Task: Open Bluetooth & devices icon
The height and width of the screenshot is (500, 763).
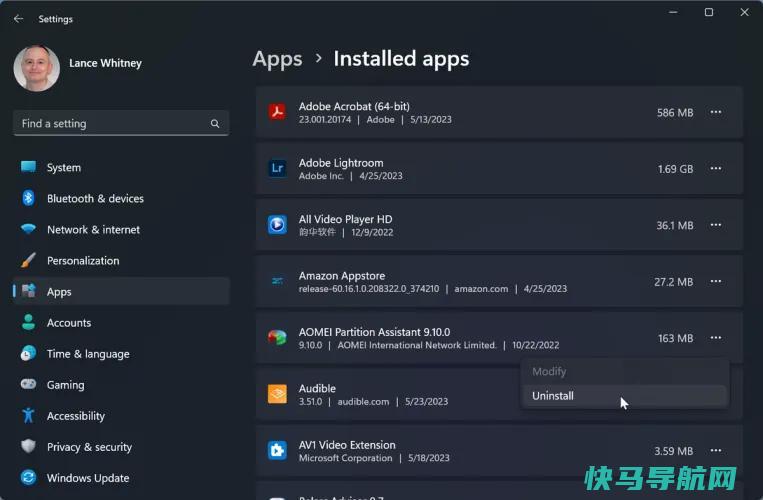Action: click(x=28, y=198)
